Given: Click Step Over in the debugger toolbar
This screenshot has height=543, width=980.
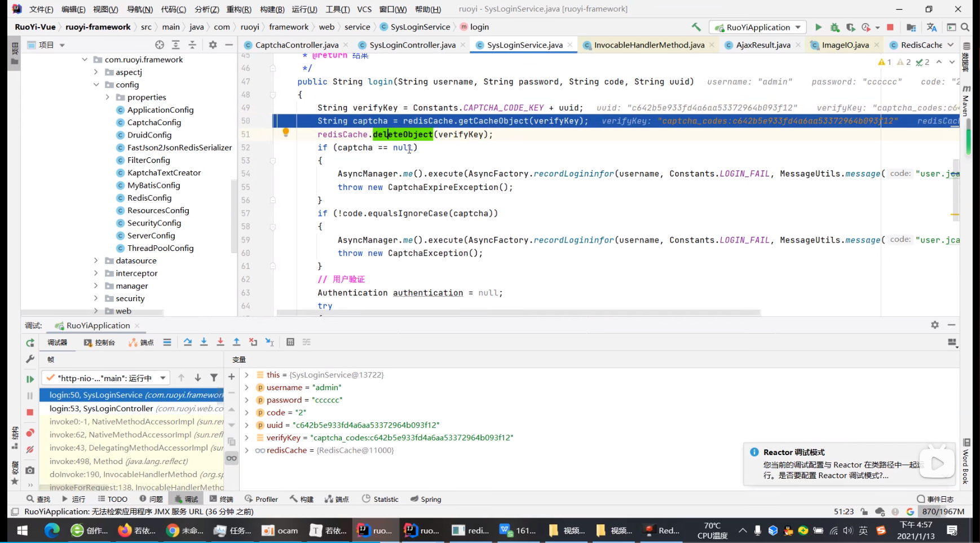Looking at the screenshot, I should 188,342.
